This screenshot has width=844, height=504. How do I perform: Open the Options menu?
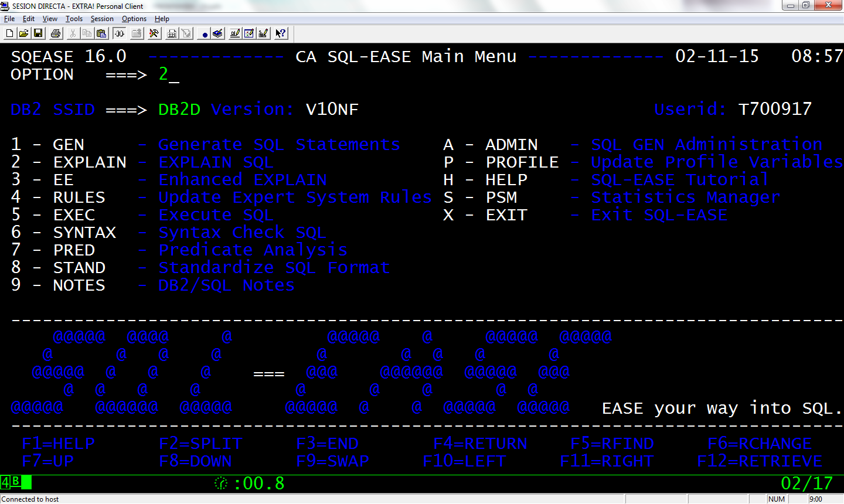click(134, 19)
